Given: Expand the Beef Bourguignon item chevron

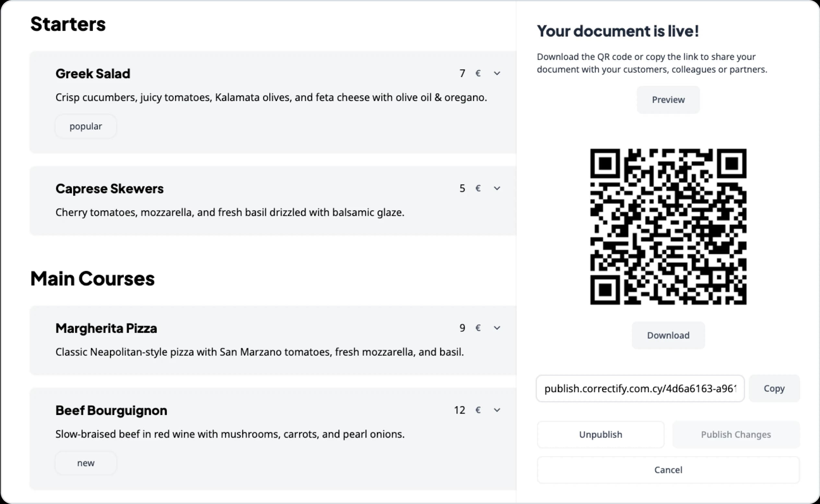Looking at the screenshot, I should (x=497, y=410).
